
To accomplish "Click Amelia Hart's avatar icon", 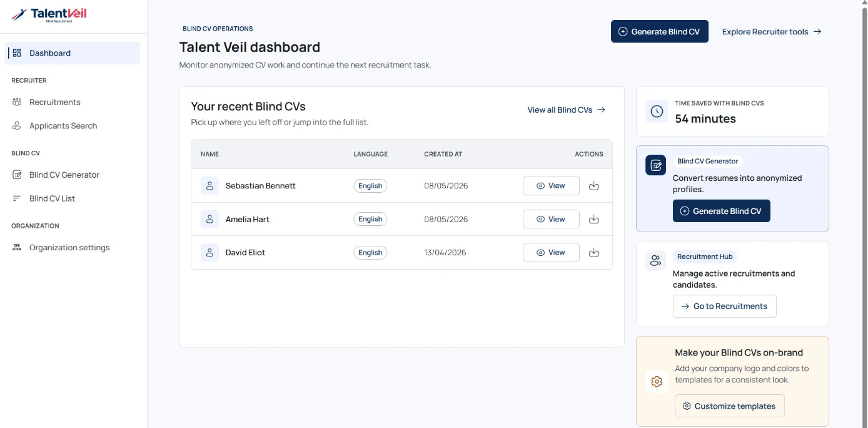I will coord(209,219).
